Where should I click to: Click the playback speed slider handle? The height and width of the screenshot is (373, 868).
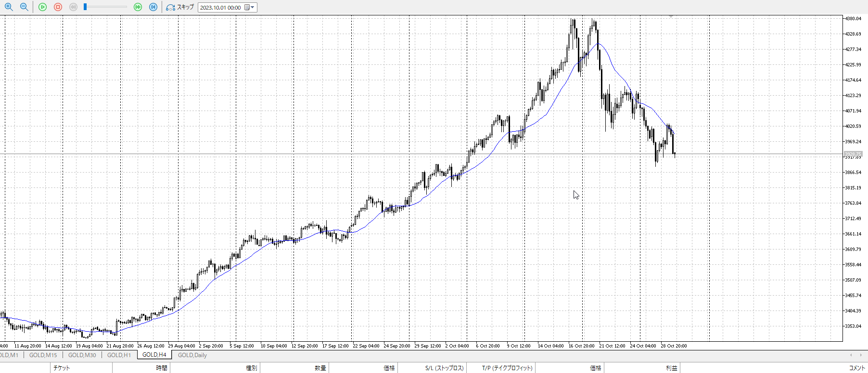pyautogui.click(x=85, y=7)
